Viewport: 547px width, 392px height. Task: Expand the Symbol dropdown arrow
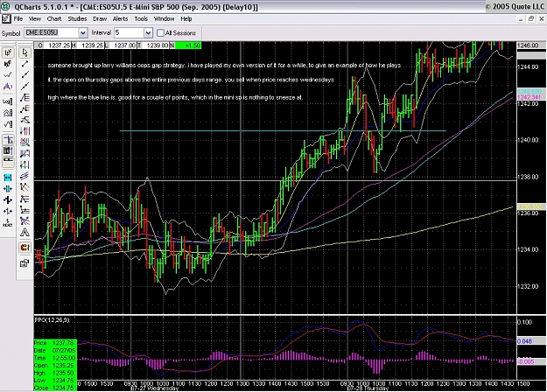coord(82,32)
